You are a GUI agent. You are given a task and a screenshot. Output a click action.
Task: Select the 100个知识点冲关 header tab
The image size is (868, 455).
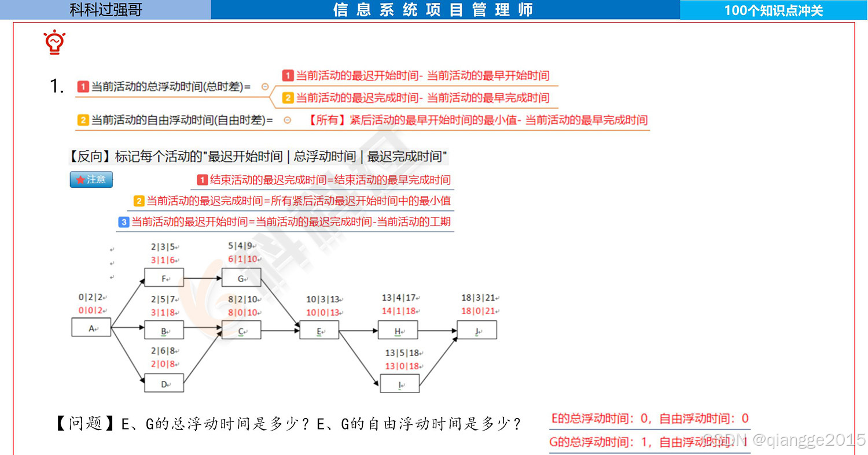tap(774, 10)
